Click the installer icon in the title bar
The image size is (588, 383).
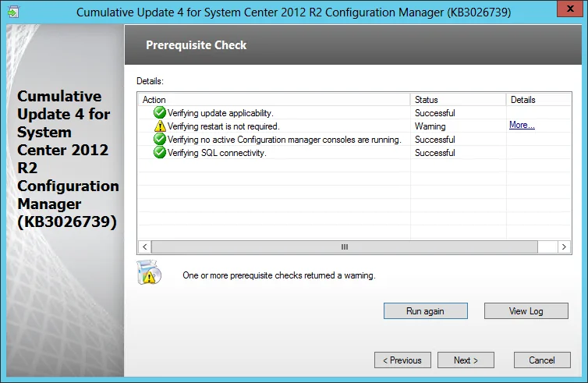click(x=12, y=12)
